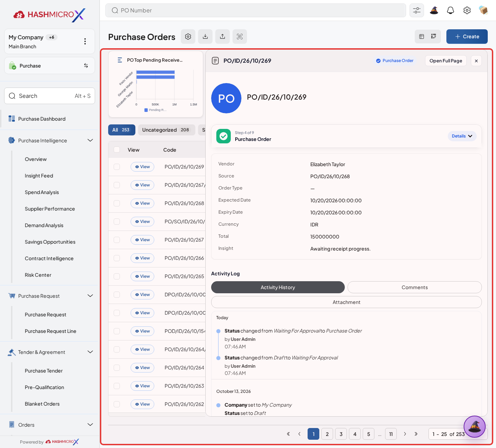The height and width of the screenshot is (448, 496).
Task: Click the download icon next to Purchase Orders
Action: [205, 37]
